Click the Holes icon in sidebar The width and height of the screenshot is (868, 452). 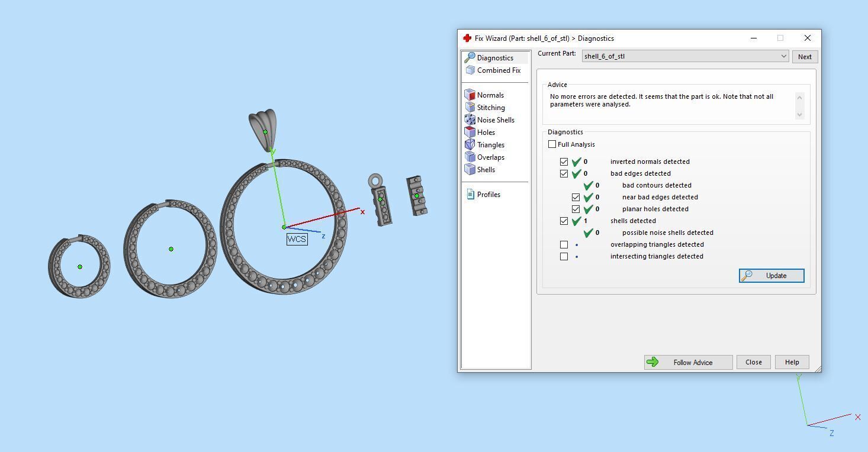[470, 132]
